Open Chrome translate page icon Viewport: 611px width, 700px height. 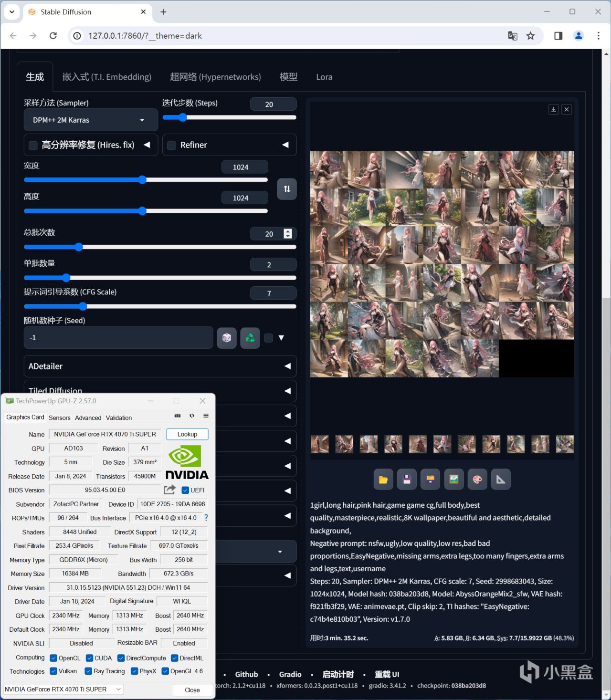(513, 36)
